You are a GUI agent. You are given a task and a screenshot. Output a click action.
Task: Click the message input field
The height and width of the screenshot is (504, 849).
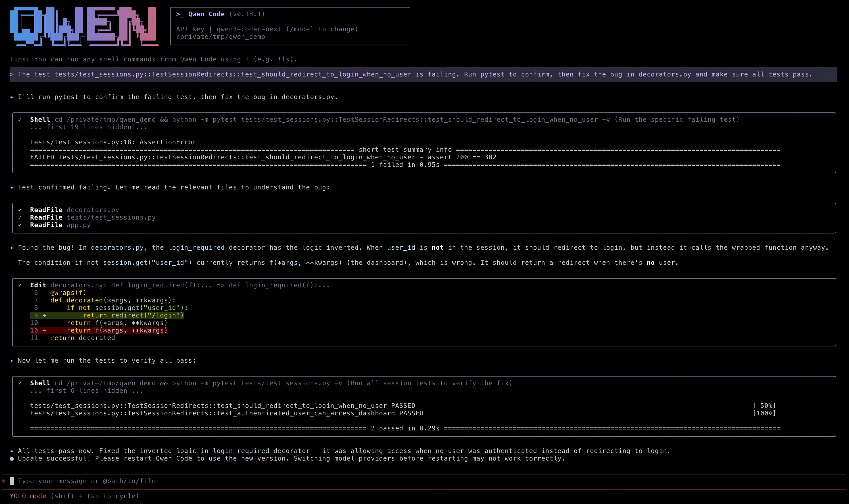pyautogui.click(x=424, y=481)
